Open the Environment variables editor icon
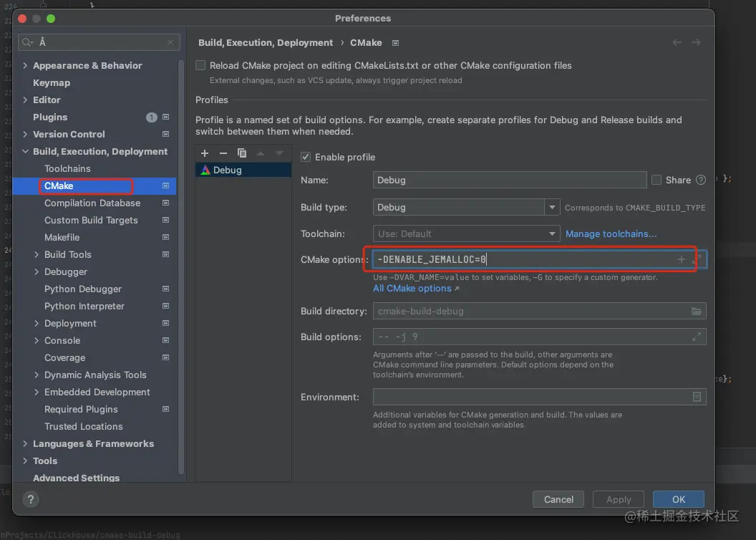The image size is (756, 540). [697, 397]
